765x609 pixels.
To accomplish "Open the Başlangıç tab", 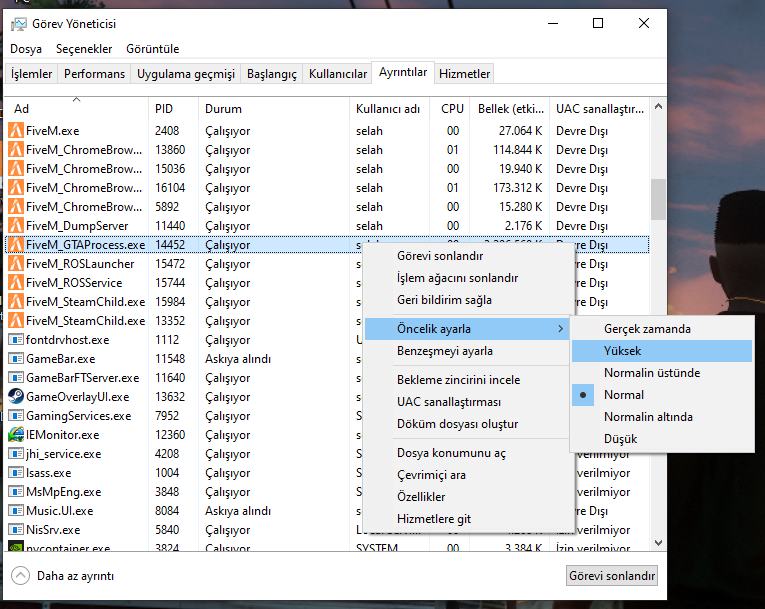I will tap(272, 74).
